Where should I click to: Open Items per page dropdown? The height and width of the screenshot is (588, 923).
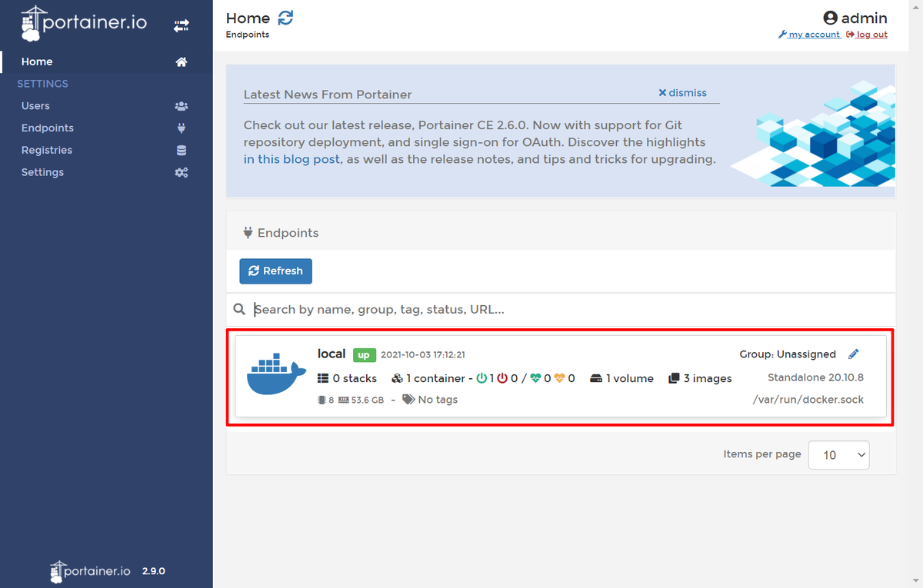838,455
